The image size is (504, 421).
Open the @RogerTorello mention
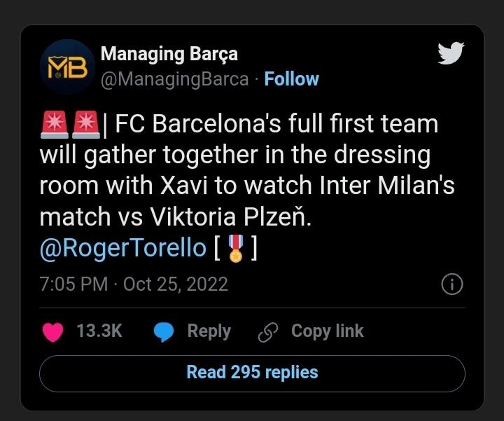click(x=122, y=248)
